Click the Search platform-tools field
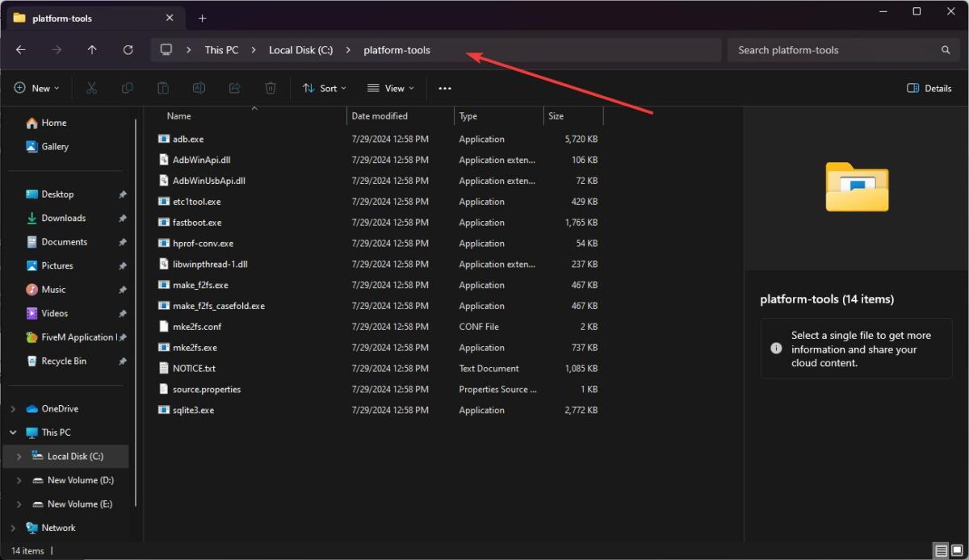 843,50
